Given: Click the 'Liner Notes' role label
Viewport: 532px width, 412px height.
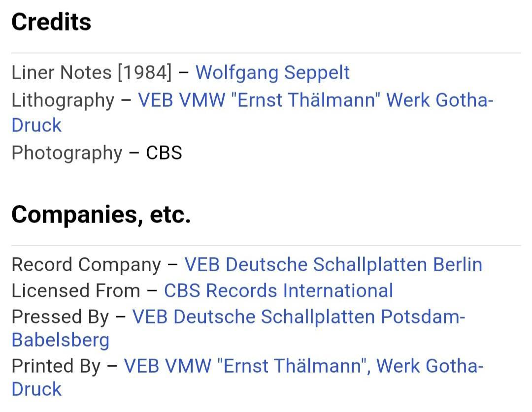Looking at the screenshot, I should coord(61,73).
